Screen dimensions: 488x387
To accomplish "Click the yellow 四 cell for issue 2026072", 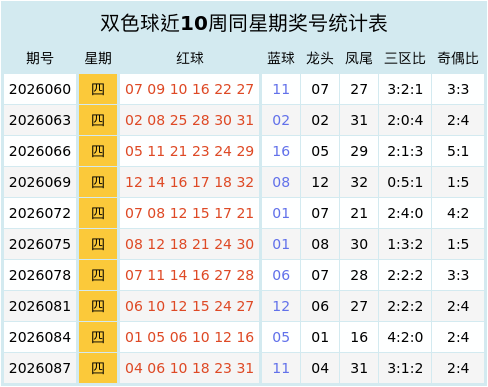I will point(98,213).
